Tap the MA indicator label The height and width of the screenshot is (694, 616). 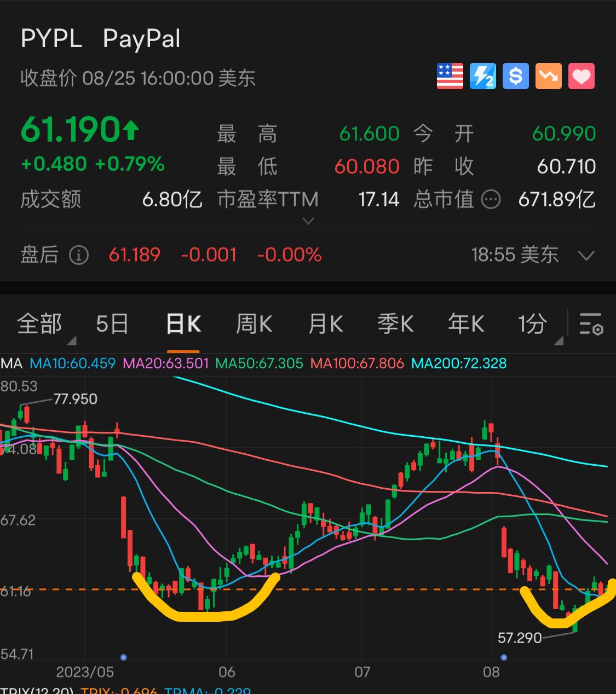[x=11, y=363]
